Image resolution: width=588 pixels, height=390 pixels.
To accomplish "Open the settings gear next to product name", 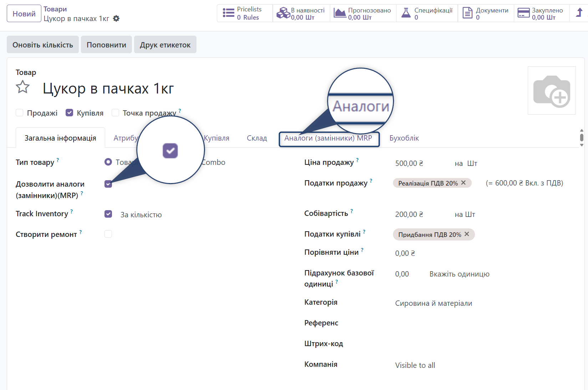I will [116, 18].
